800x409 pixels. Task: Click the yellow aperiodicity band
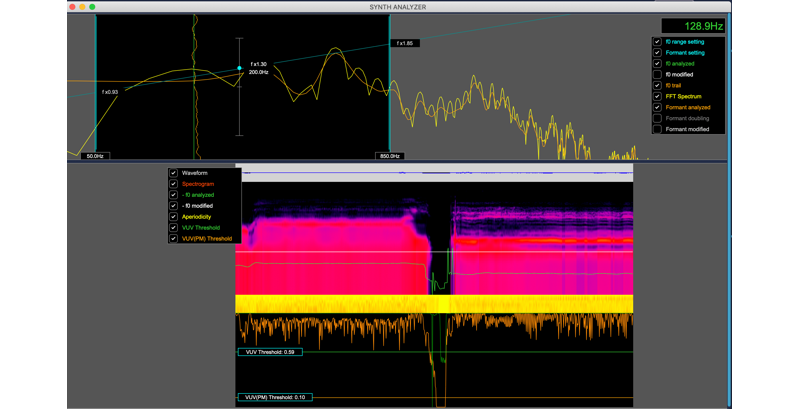434,304
